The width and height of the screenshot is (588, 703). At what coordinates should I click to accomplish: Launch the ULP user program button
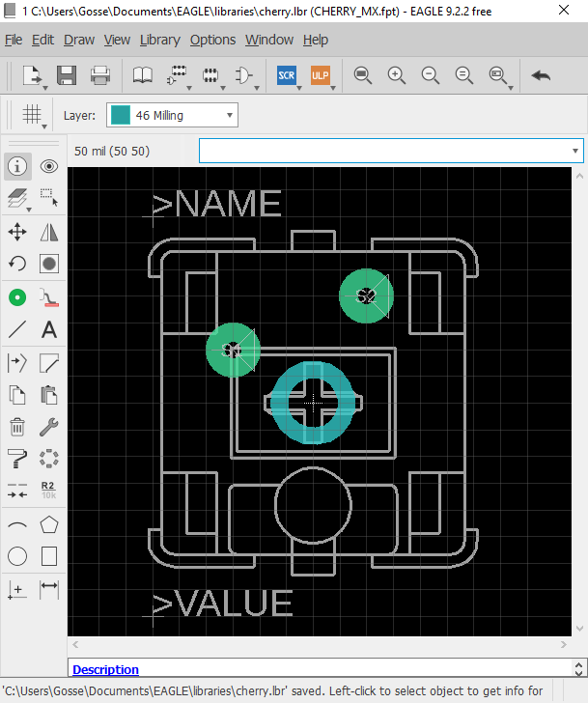coord(320,75)
